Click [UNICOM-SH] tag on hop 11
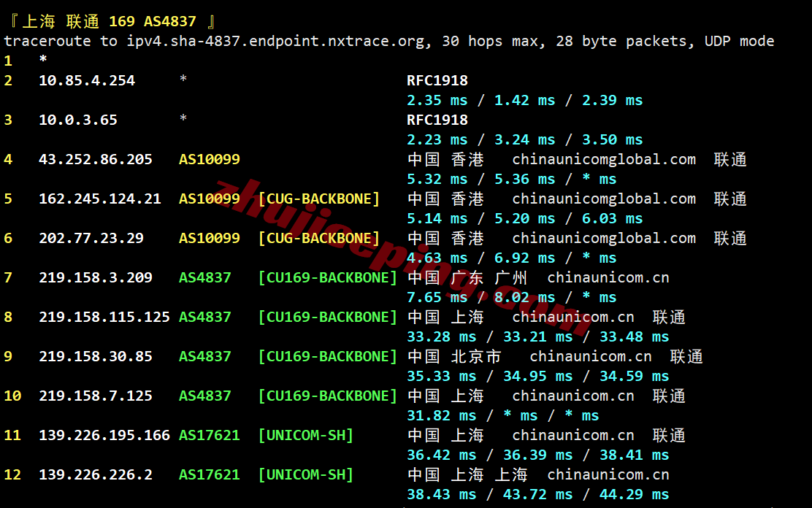Image resolution: width=812 pixels, height=508 pixels. [x=306, y=435]
